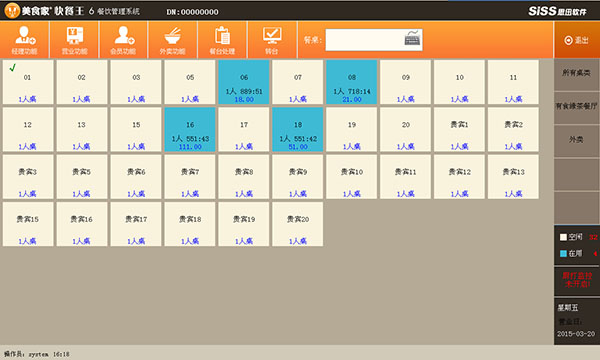The width and height of the screenshot is (600, 360).
Task: Click the blue 在用 in-use legend swatch
Action: 563,253
